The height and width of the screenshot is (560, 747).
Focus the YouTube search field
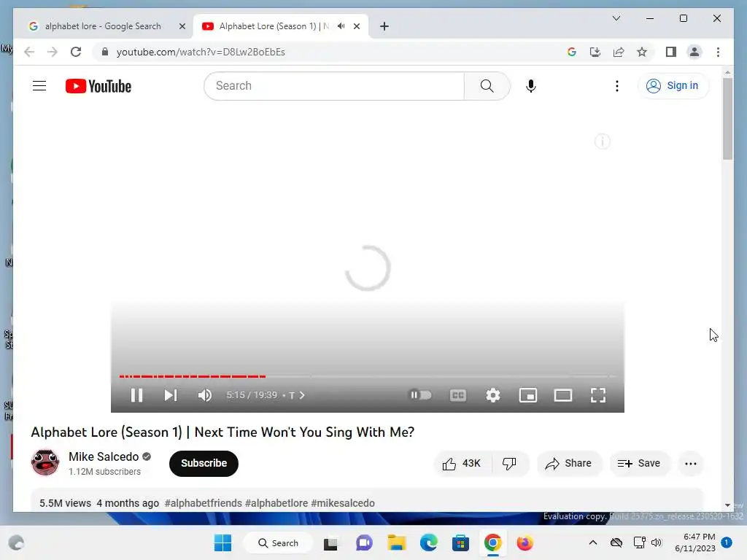click(x=334, y=86)
